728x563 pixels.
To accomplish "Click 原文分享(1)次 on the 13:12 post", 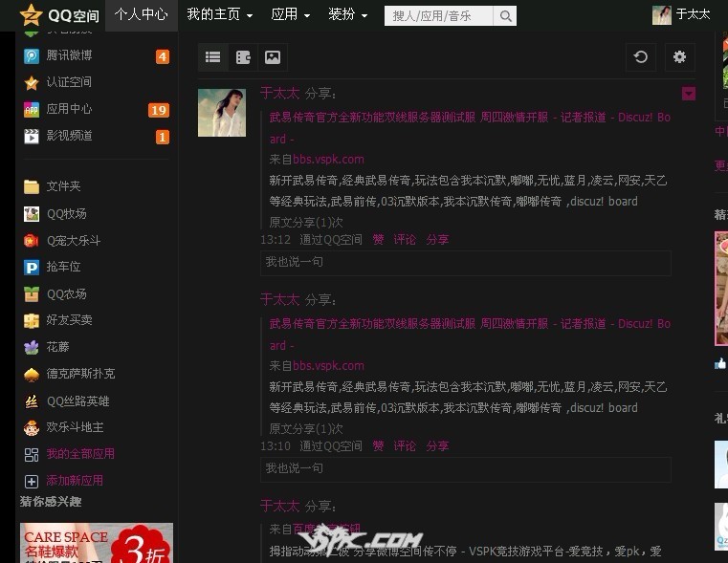I will point(306,223).
